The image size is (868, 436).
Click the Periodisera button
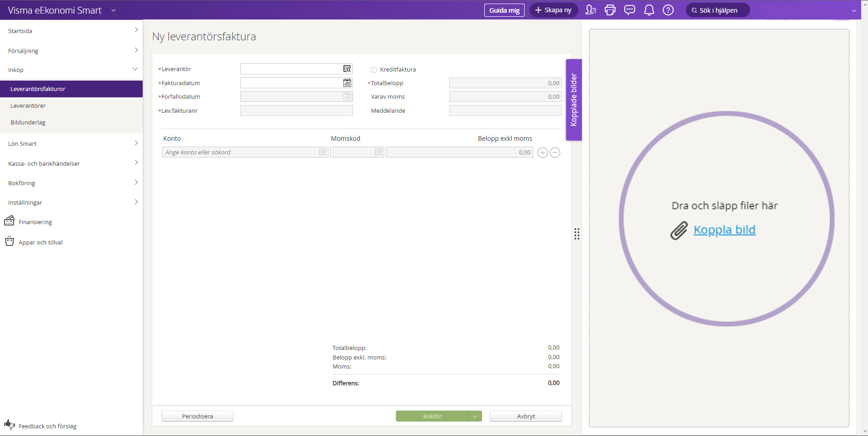(x=198, y=416)
